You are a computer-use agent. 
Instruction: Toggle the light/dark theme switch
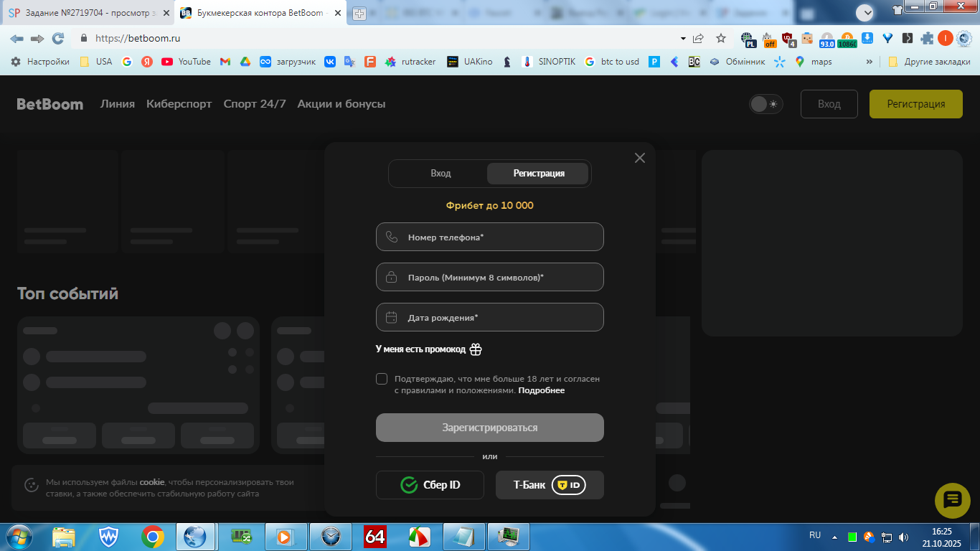coord(765,104)
